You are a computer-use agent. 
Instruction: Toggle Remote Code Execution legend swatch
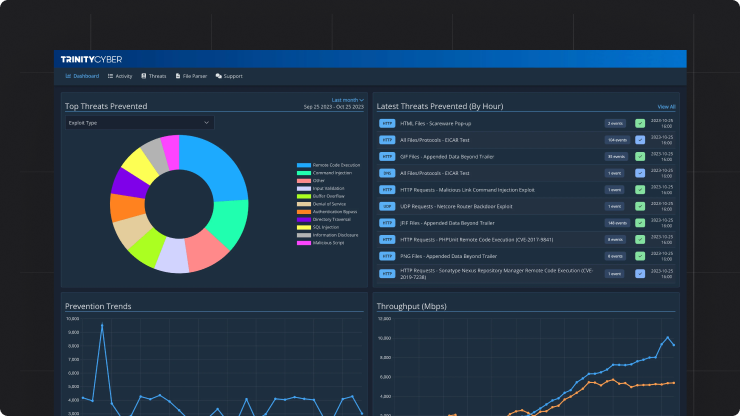click(303, 165)
